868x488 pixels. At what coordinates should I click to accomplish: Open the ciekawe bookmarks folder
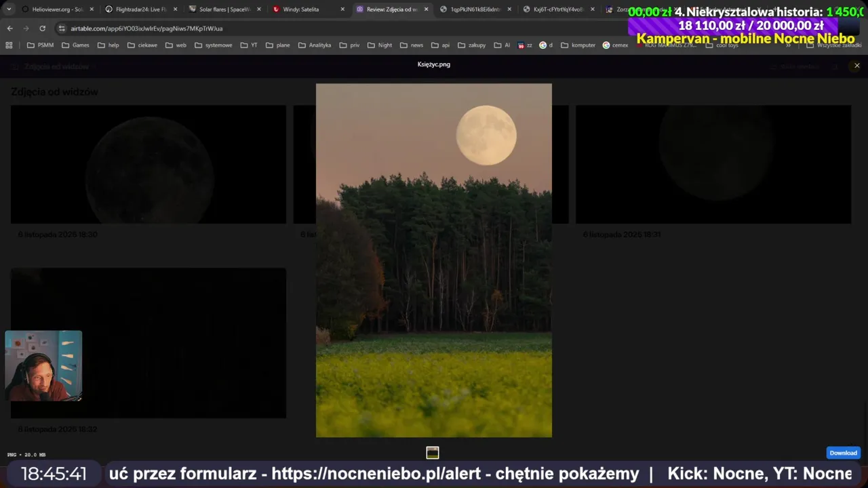[x=142, y=45]
